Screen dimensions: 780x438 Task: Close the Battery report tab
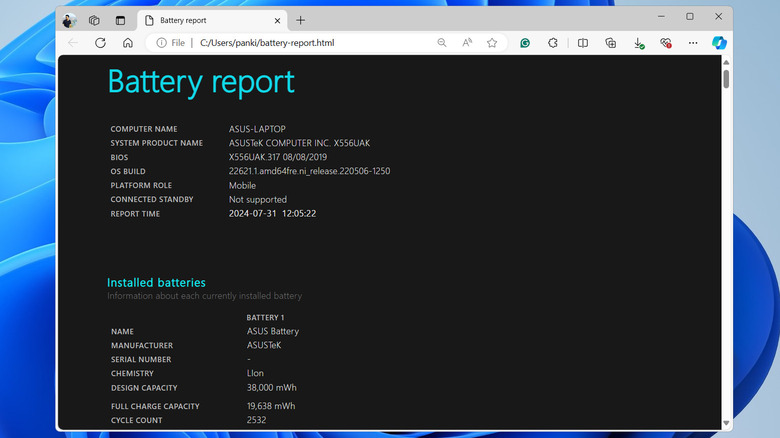271,20
